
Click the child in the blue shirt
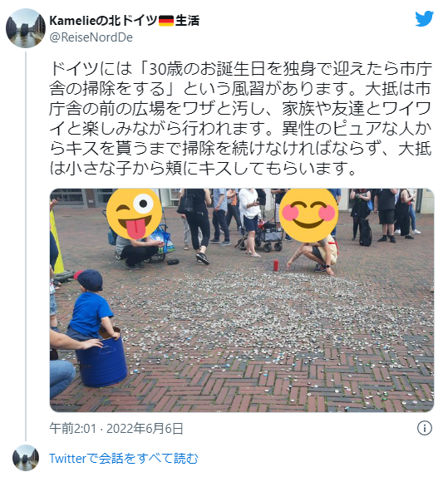(91, 307)
